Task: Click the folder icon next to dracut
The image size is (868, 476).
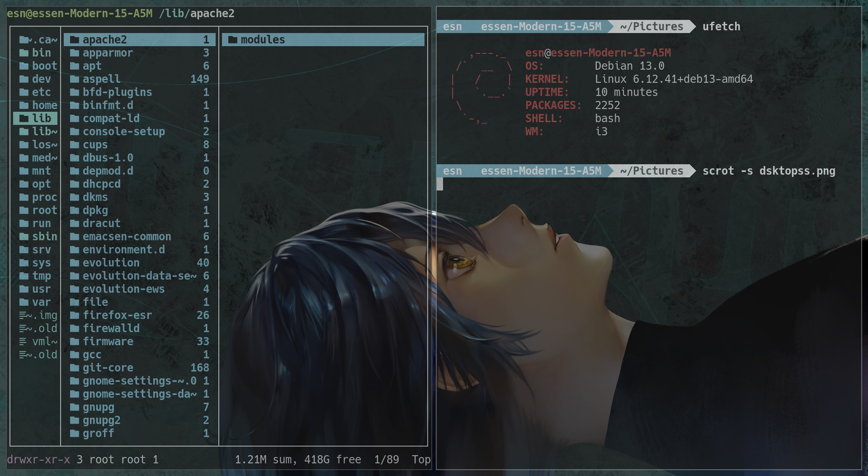Action: 75,224
